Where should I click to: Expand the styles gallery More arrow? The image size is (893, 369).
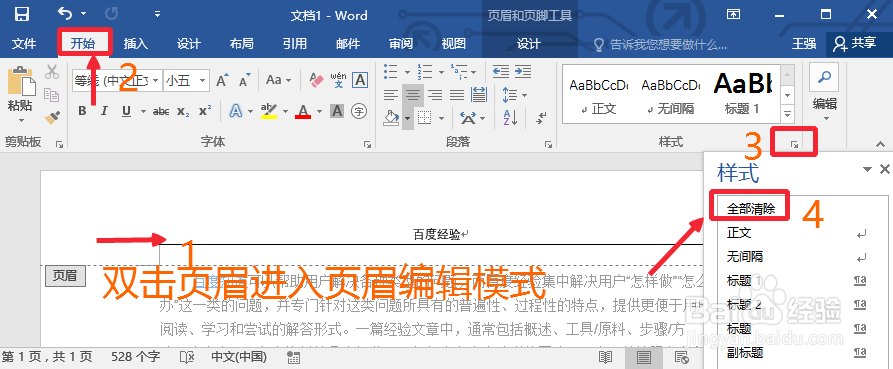(x=788, y=114)
